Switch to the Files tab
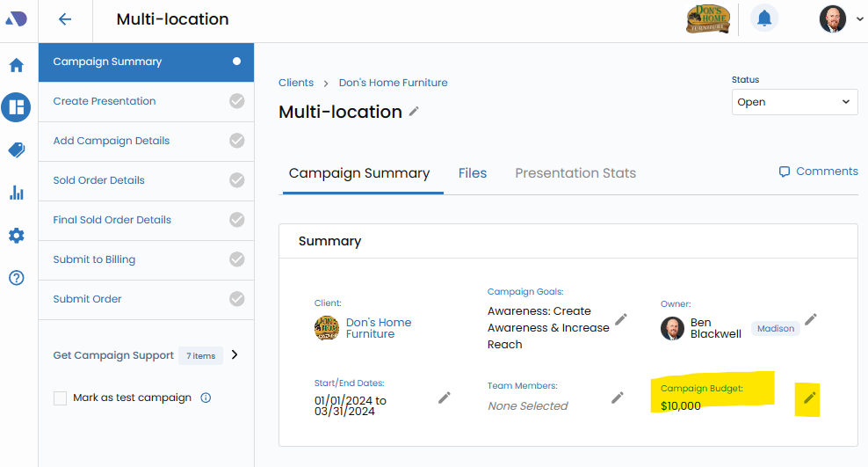The width and height of the screenshot is (868, 467). pyautogui.click(x=472, y=173)
